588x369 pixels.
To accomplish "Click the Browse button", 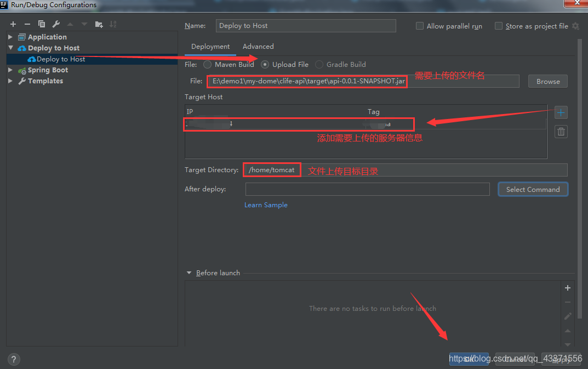I will click(x=548, y=82).
